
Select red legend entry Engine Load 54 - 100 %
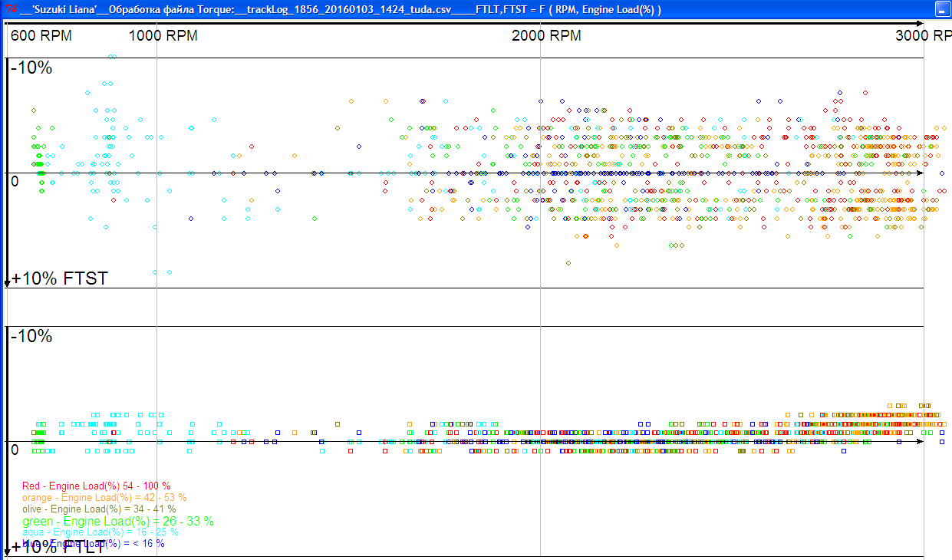click(97, 486)
